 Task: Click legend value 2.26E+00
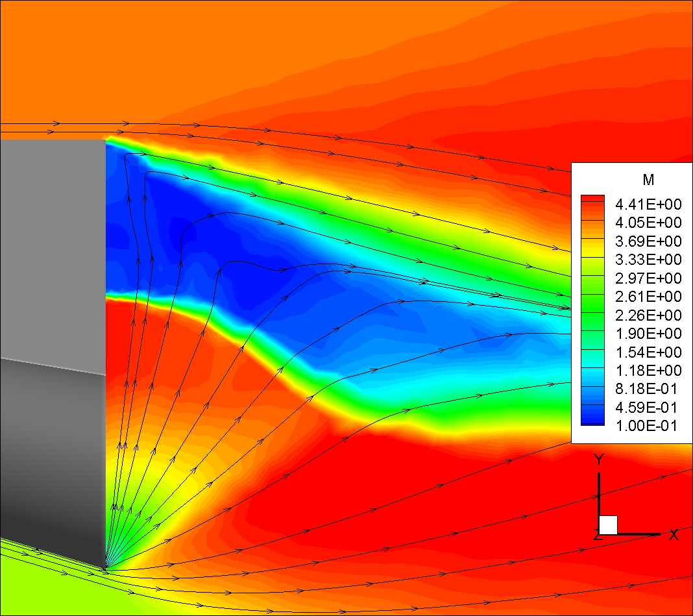648,315
